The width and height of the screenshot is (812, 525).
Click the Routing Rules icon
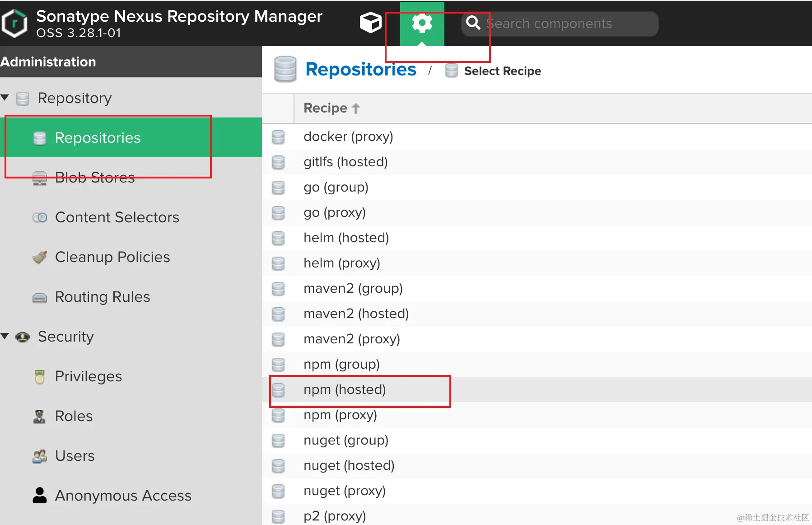click(40, 297)
